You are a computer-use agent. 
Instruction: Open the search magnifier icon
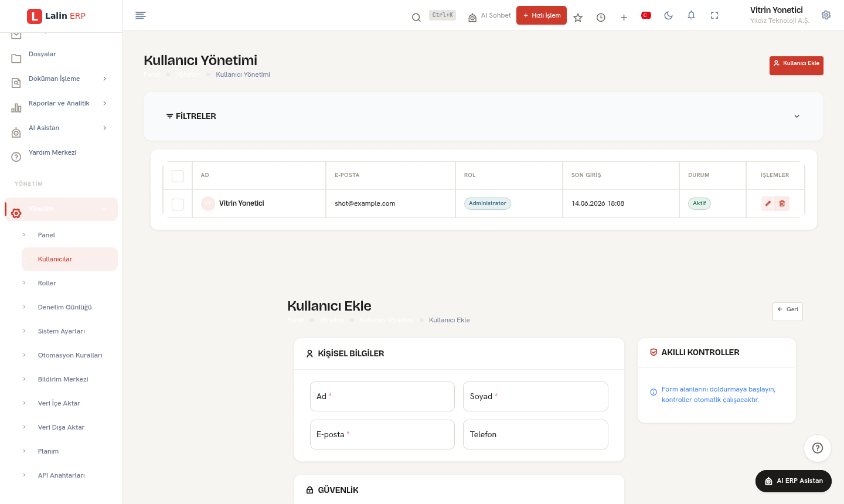[x=416, y=18]
